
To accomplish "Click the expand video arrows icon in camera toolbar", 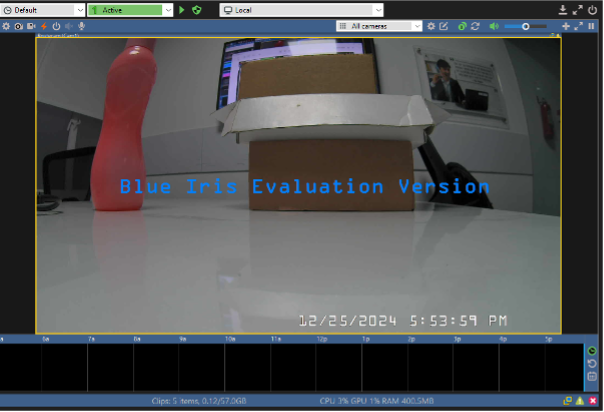I will [x=579, y=26].
